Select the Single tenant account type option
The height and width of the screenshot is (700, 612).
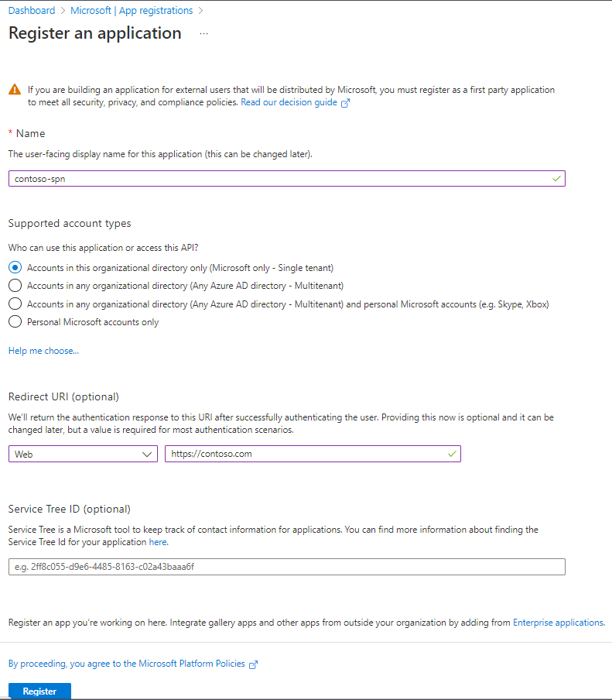pos(15,267)
